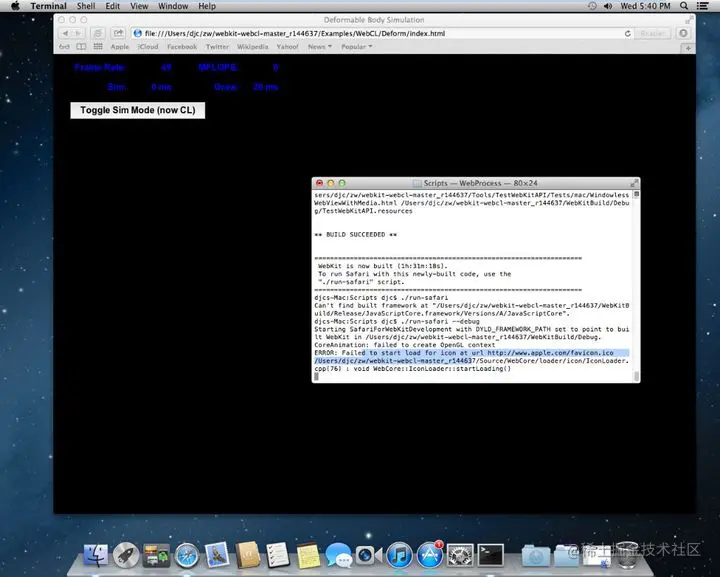Screen dimensions: 720x577
Task: Open Trash in the Dock
Action: [627, 555]
